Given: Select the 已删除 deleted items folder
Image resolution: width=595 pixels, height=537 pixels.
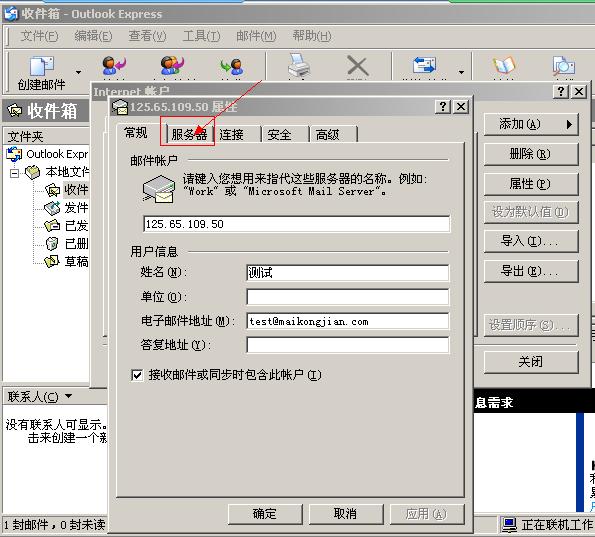Looking at the screenshot, I should click(x=67, y=243).
